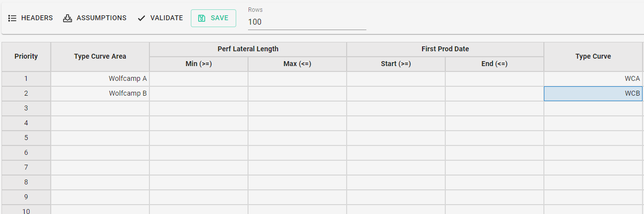Click the Min (>=) column header

coord(199,64)
